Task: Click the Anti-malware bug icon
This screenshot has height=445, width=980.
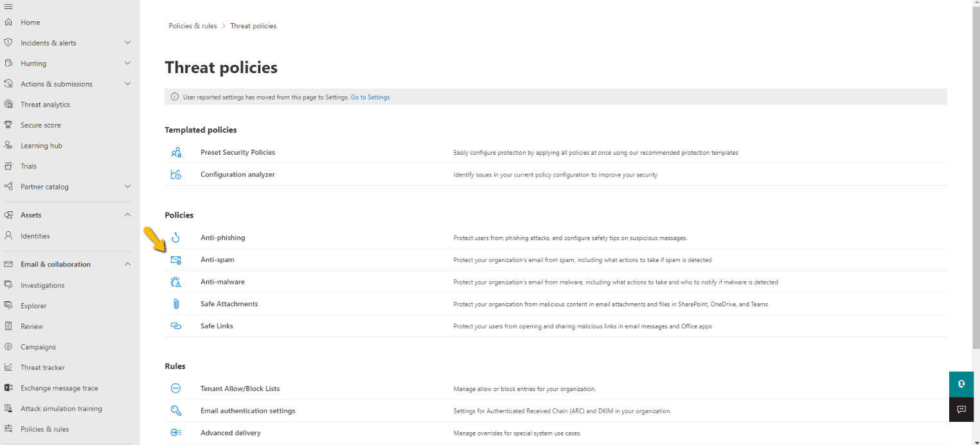Action: point(176,281)
